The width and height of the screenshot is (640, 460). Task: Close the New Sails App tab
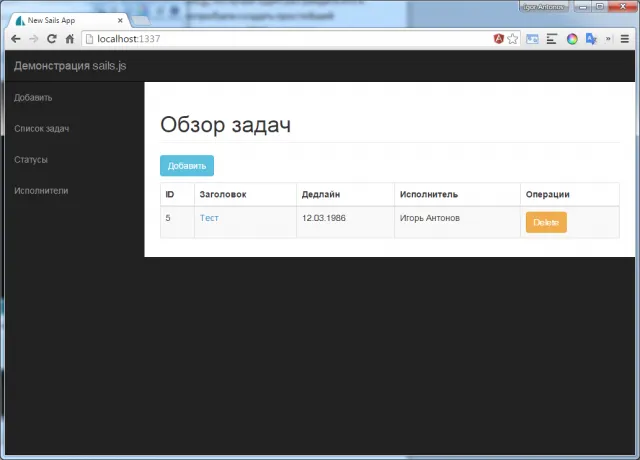[x=120, y=20]
